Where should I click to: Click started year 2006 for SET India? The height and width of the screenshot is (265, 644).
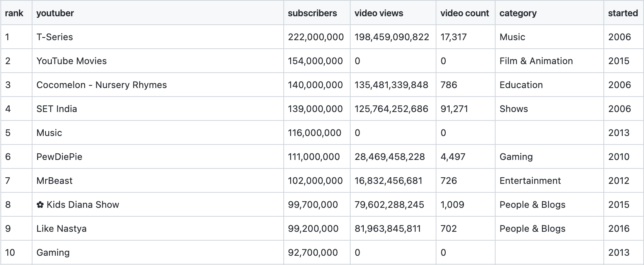619,109
